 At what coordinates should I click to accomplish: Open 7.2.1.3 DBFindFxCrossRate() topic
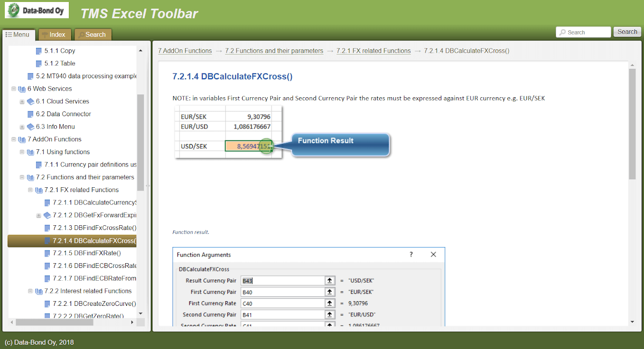[94, 228]
